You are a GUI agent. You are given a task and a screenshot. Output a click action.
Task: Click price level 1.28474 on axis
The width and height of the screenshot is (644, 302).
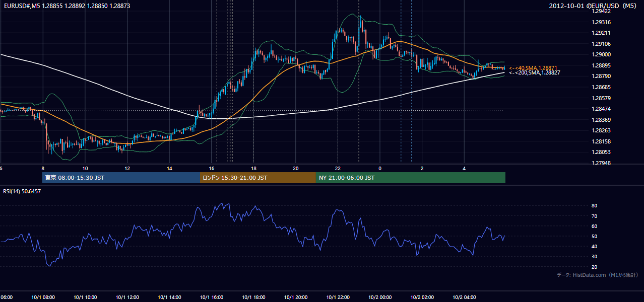pos(601,109)
